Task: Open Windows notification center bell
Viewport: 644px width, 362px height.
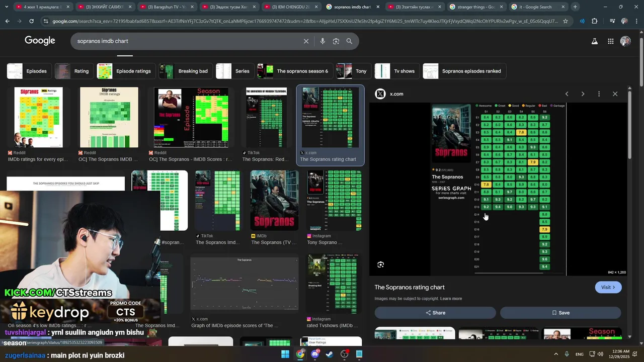Action: [x=635, y=354]
